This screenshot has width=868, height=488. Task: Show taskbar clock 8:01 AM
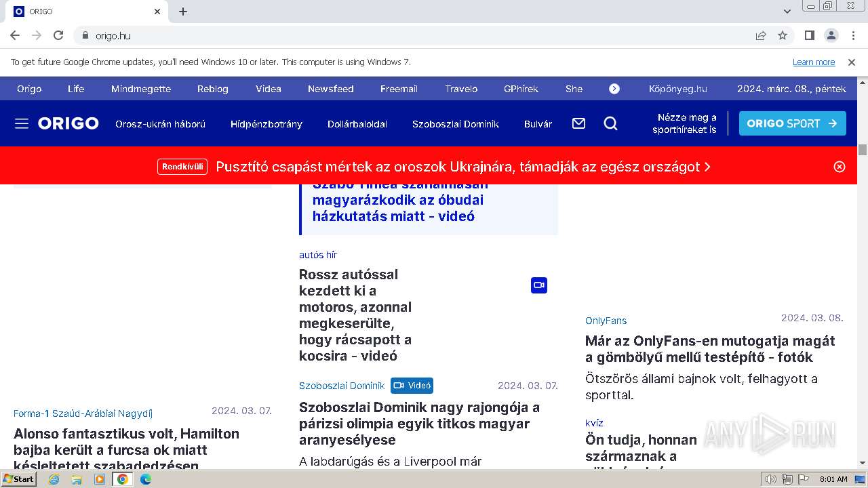[833, 479]
